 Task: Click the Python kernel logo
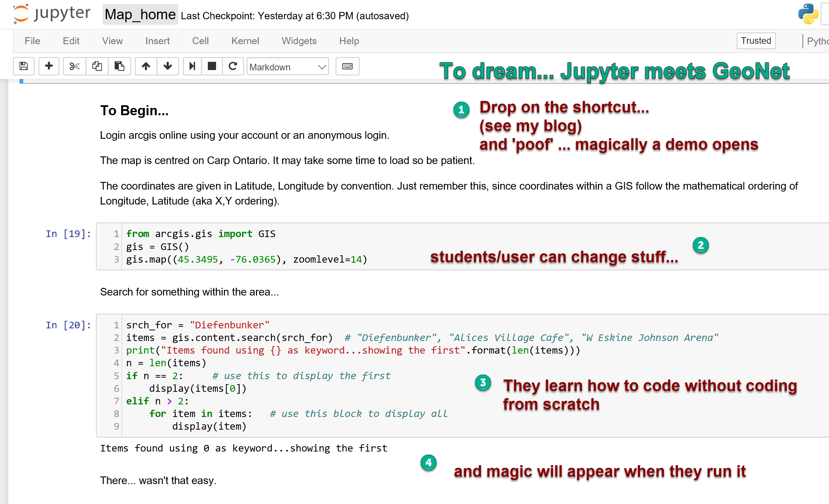point(808,14)
